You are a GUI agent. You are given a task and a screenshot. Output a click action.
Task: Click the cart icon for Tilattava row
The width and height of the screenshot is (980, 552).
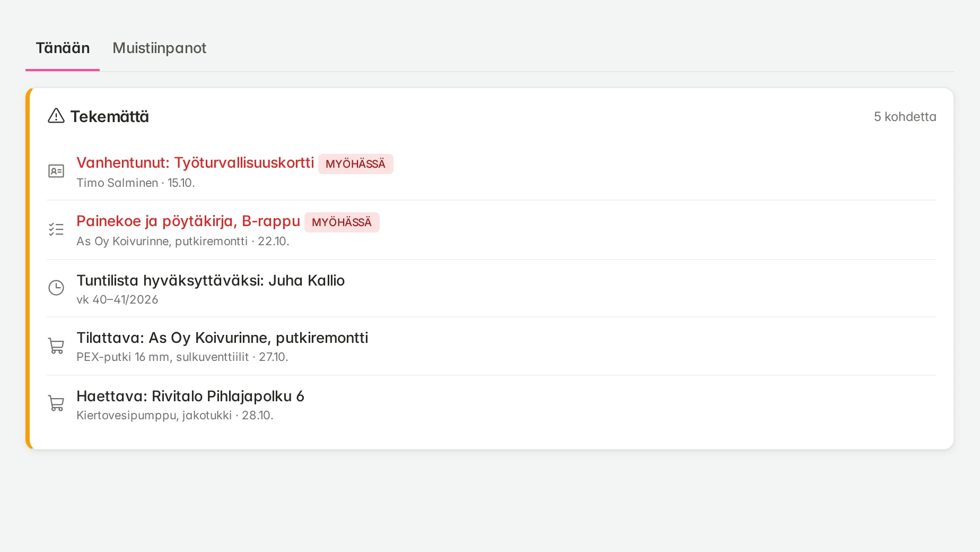56,346
